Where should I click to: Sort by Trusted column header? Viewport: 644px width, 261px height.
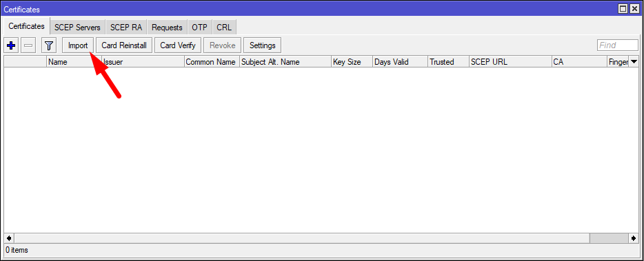pyautogui.click(x=448, y=62)
